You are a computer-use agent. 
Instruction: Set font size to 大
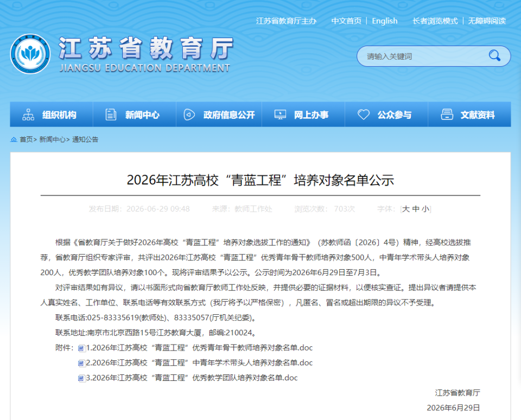pos(406,209)
